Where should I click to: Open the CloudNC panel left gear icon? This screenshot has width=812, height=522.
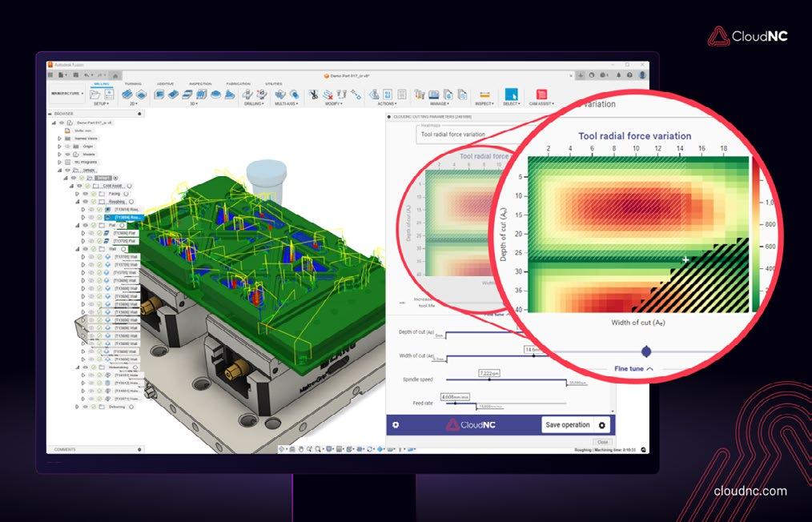point(396,424)
